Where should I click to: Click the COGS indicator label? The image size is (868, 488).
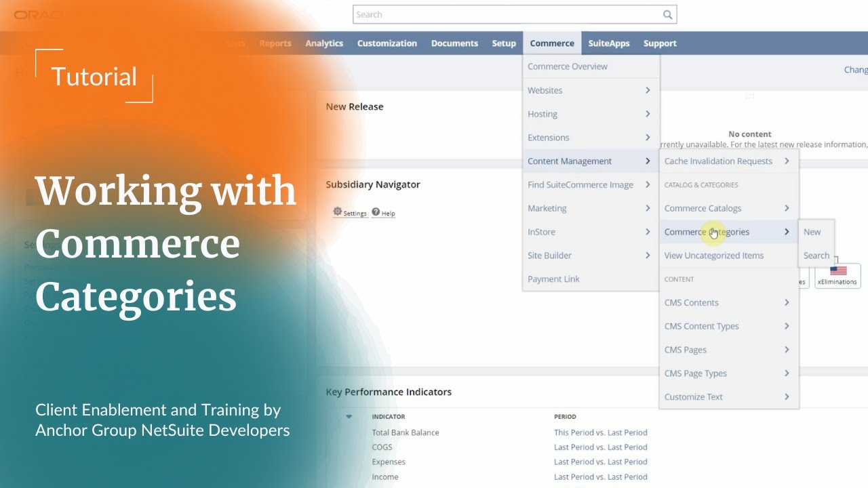tap(382, 447)
